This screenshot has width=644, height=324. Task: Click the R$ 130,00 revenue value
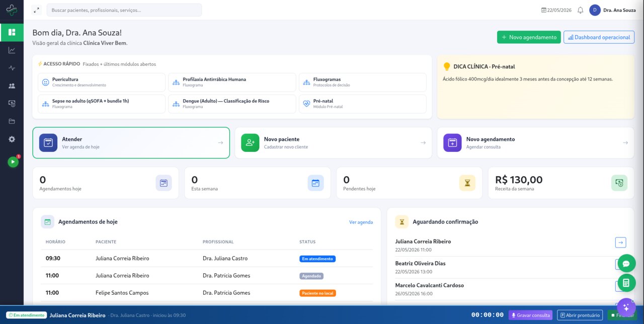pyautogui.click(x=519, y=180)
